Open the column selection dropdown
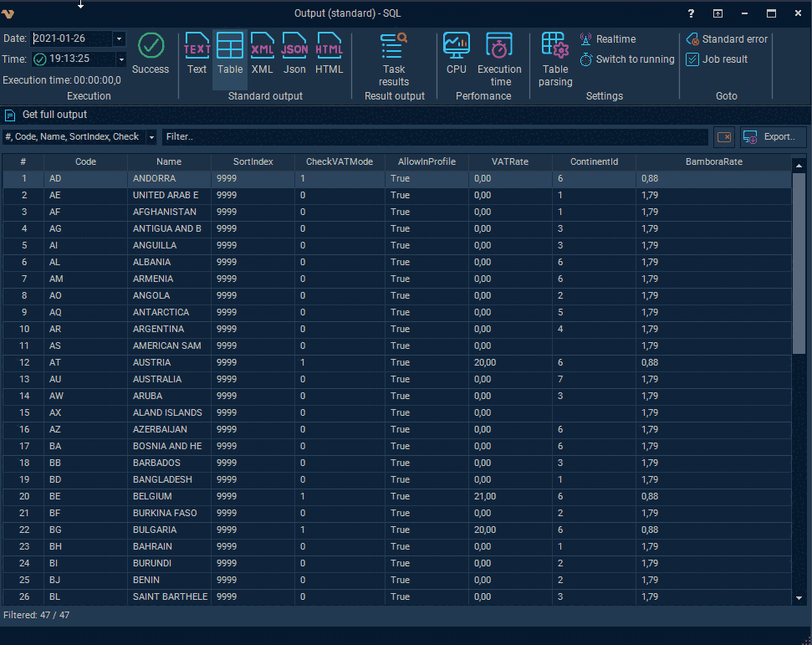The height and width of the screenshot is (645, 812). point(151,137)
